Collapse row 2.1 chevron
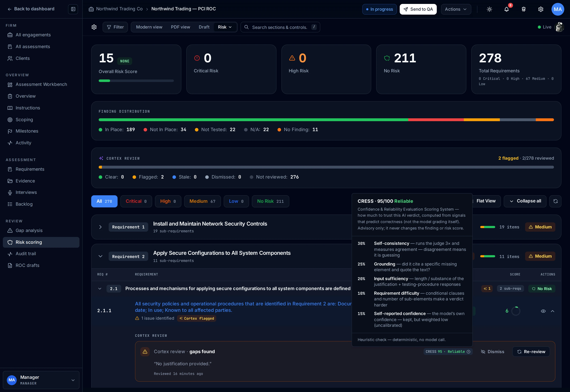 point(100,289)
